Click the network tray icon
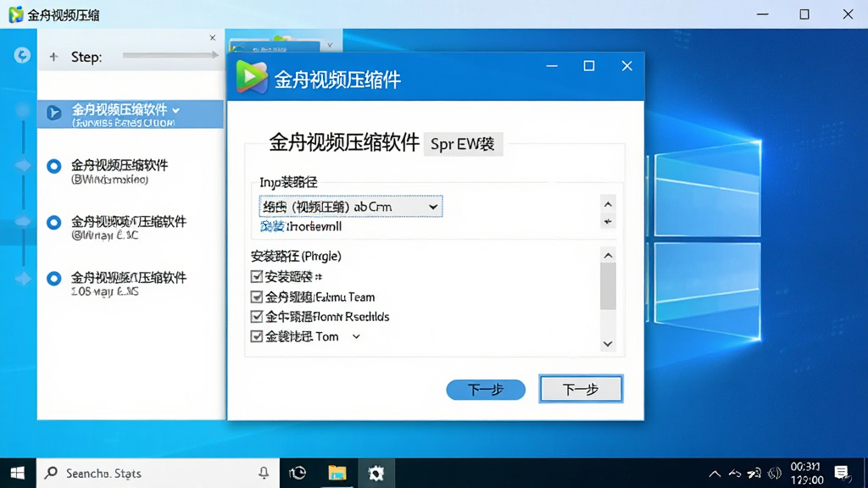The image size is (868, 488). [x=754, y=474]
